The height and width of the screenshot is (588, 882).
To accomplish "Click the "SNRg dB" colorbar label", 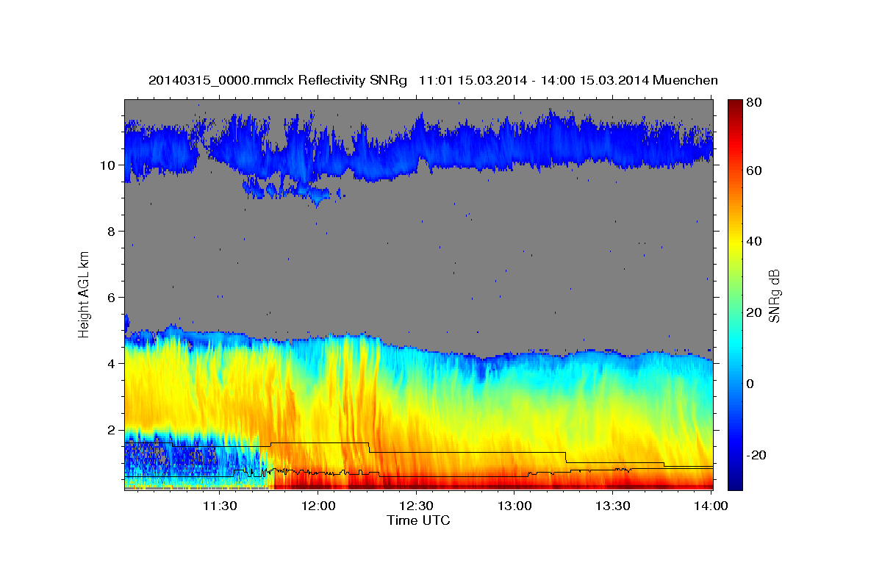I will tap(774, 296).
